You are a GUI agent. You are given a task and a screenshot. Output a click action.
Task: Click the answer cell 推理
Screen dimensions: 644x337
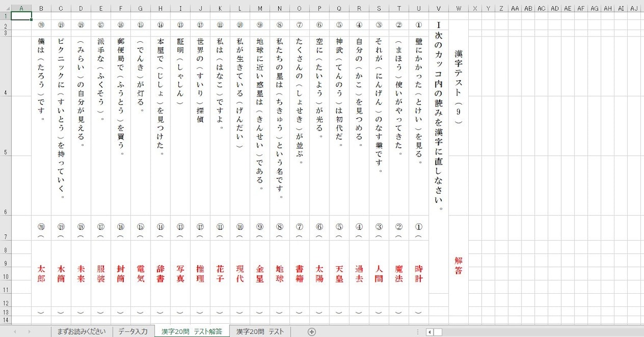click(200, 274)
